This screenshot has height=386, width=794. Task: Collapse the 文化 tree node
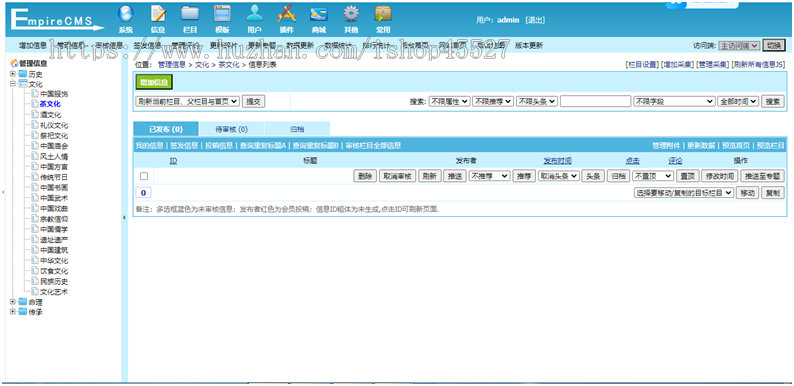pyautogui.click(x=13, y=84)
